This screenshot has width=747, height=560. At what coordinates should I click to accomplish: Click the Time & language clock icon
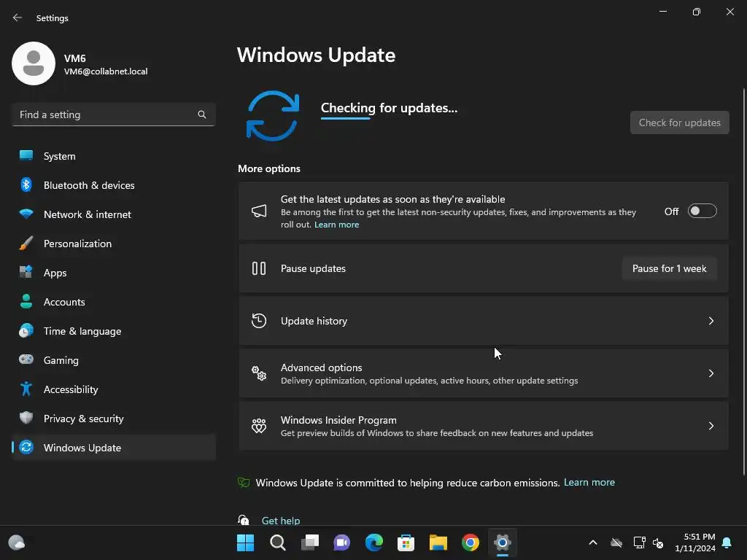tap(26, 330)
